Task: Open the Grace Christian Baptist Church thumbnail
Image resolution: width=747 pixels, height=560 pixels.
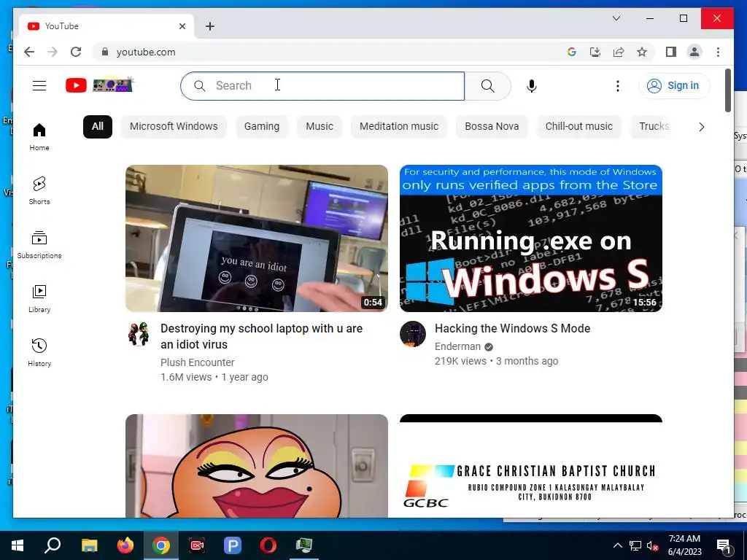Action: [531, 466]
